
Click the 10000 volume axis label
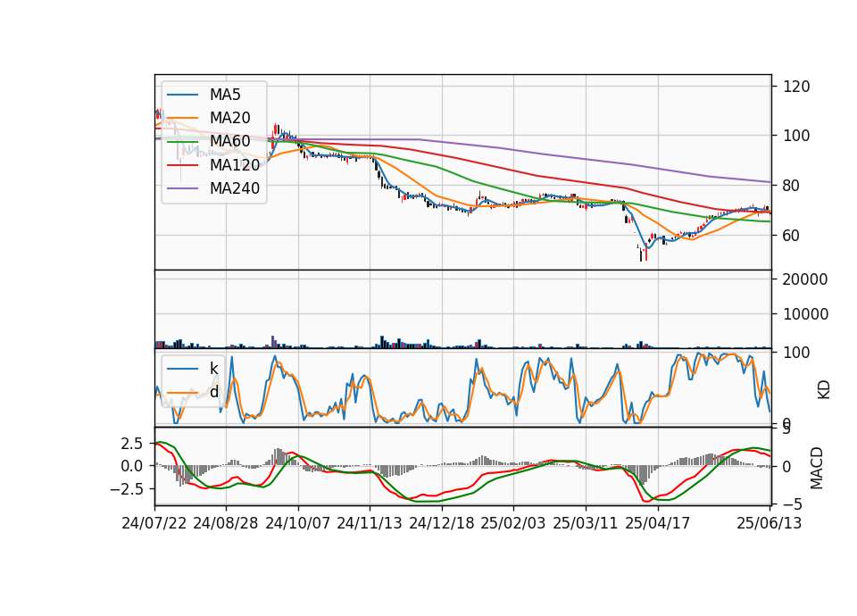click(805, 314)
